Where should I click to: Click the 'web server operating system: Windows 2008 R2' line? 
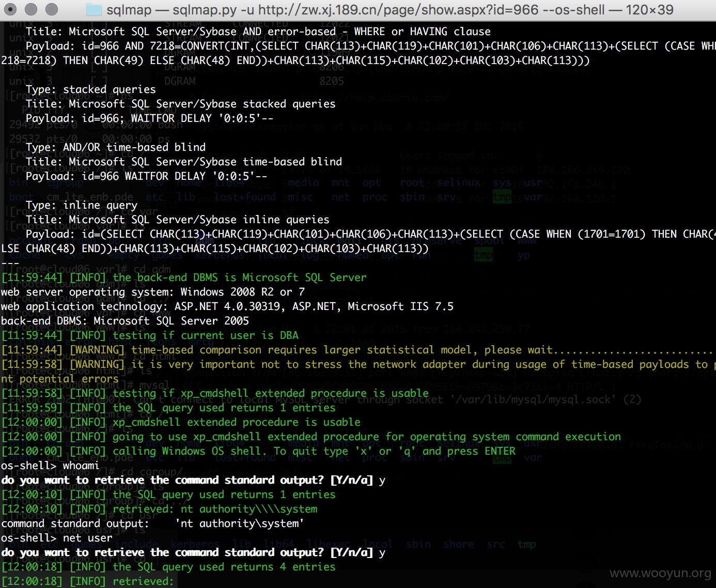click(x=153, y=292)
